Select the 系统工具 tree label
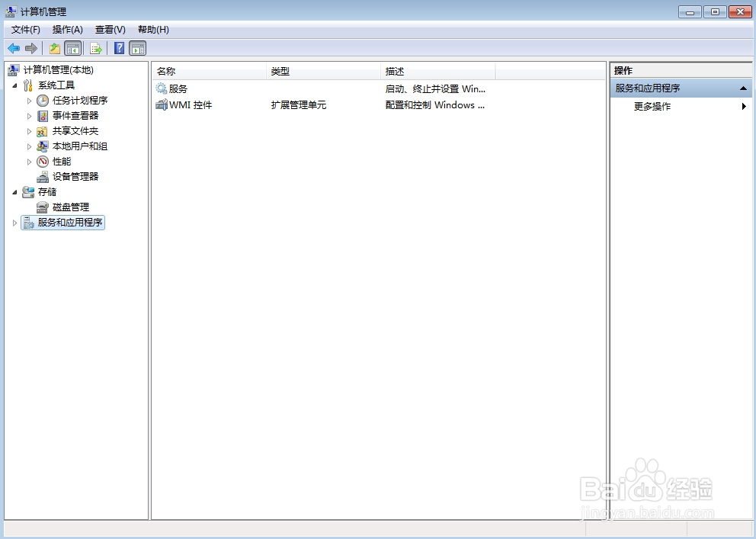 [x=56, y=85]
